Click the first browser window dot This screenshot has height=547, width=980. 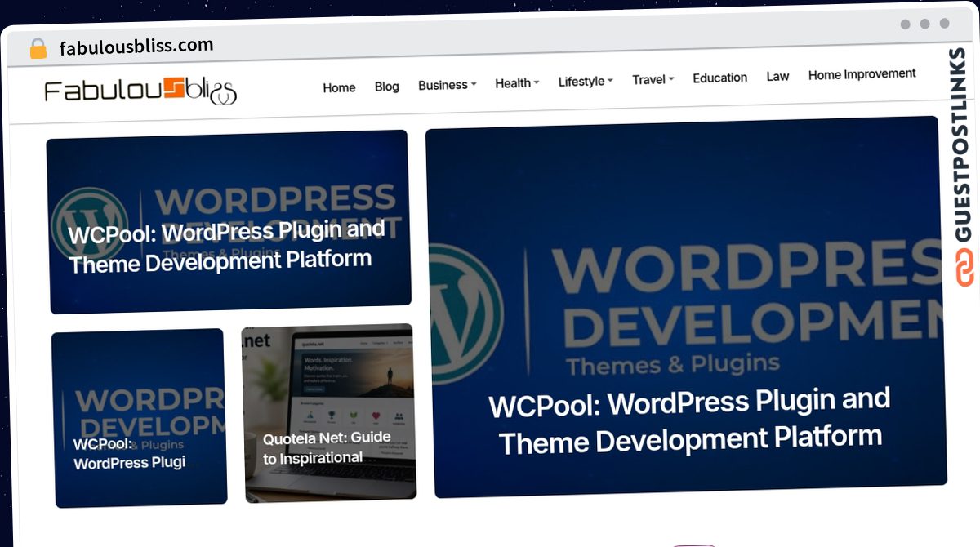click(x=906, y=24)
